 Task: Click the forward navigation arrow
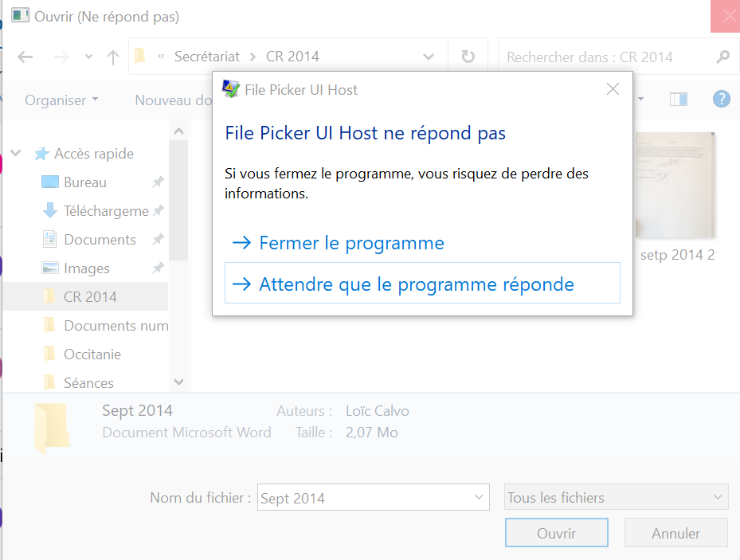[x=61, y=57]
